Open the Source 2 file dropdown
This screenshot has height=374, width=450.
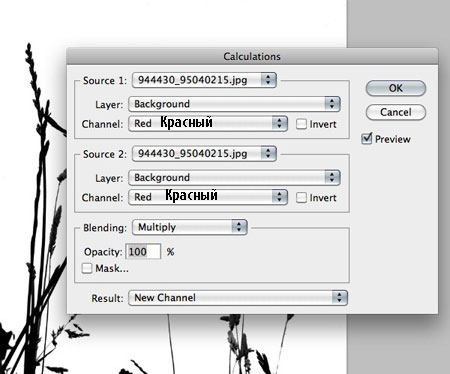click(x=204, y=154)
